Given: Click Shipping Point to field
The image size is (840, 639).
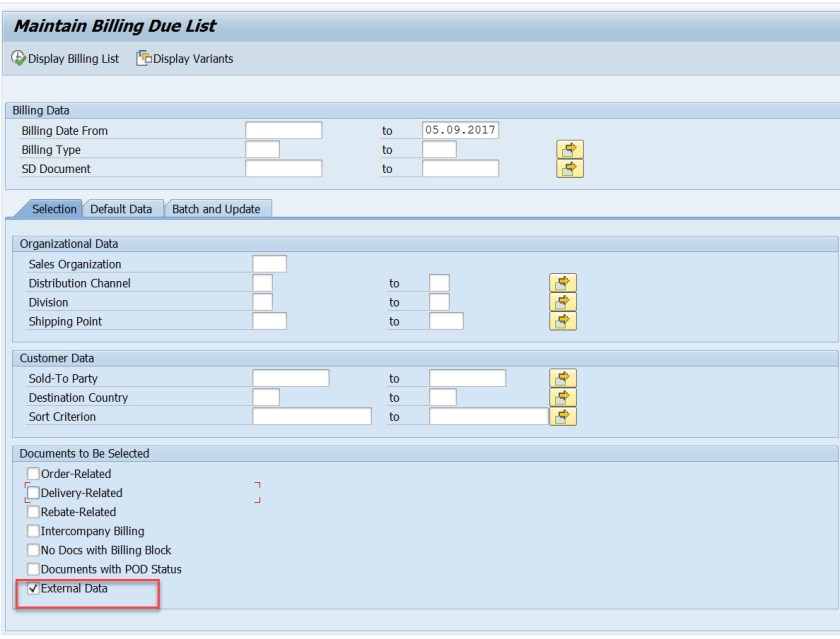Looking at the screenshot, I should (446, 321).
